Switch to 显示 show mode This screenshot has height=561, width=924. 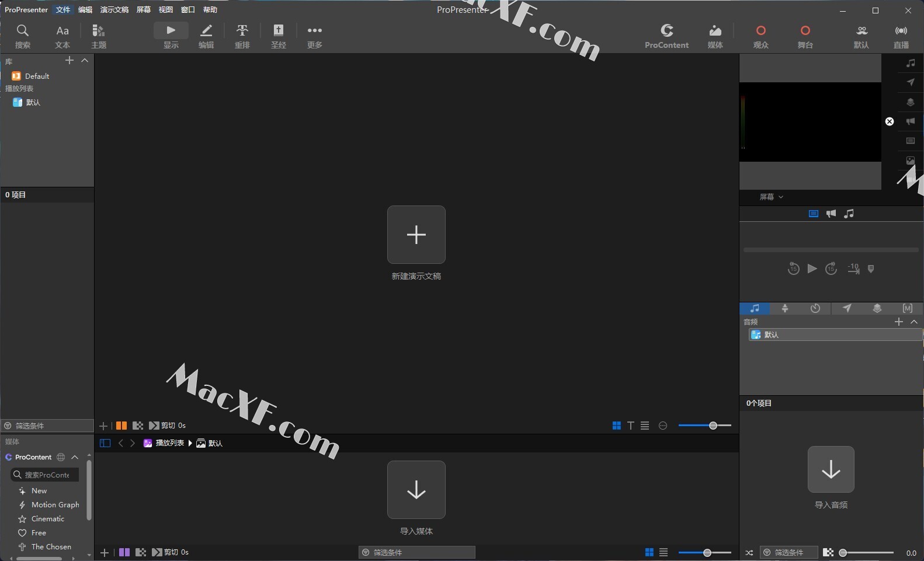click(x=171, y=36)
